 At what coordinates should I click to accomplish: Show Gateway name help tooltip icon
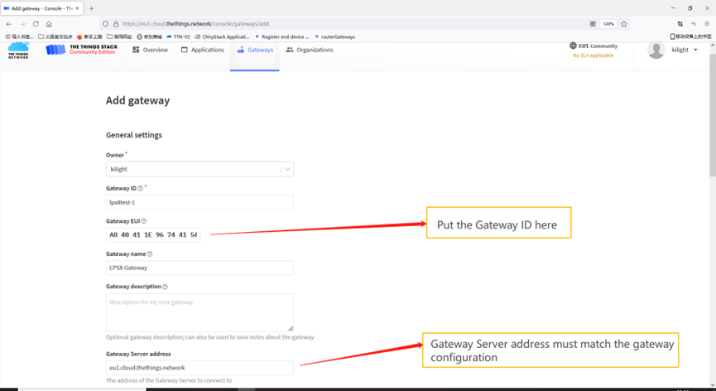pyautogui.click(x=150, y=254)
